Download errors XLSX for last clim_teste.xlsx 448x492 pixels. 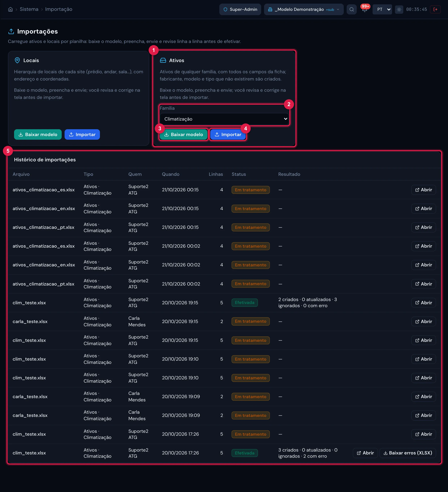[408, 453]
